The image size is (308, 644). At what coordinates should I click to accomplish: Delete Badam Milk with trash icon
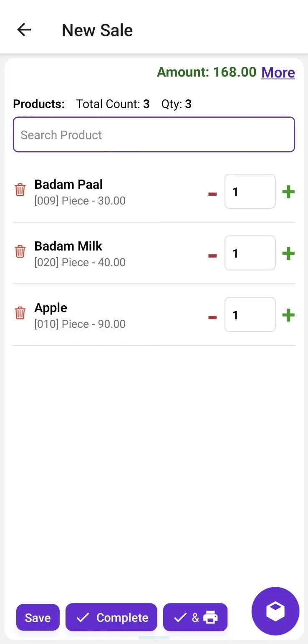(x=20, y=251)
